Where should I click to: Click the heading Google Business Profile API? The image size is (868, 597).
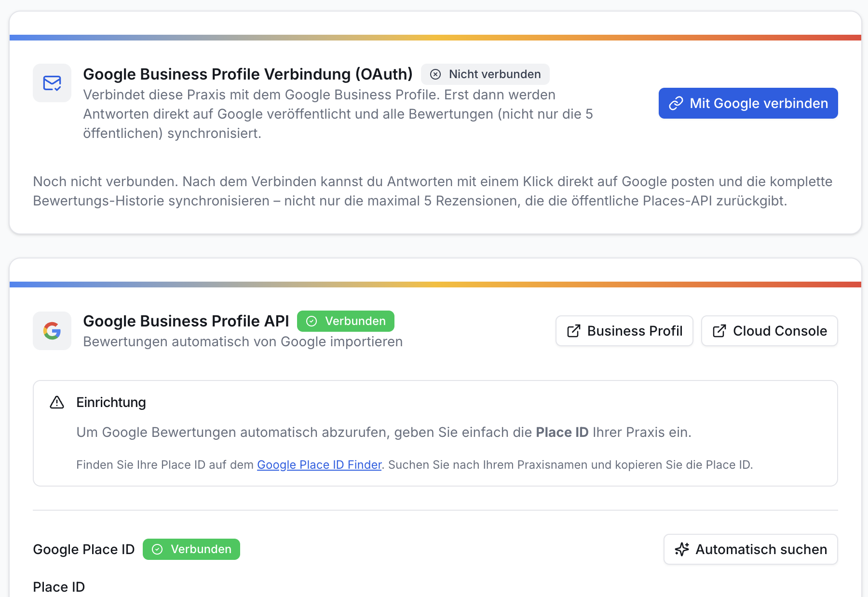tap(186, 321)
